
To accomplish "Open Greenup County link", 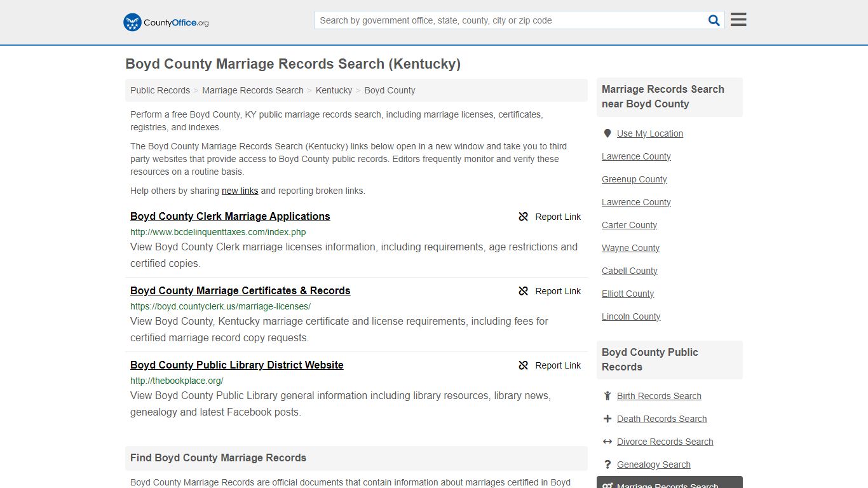I will (x=634, y=179).
